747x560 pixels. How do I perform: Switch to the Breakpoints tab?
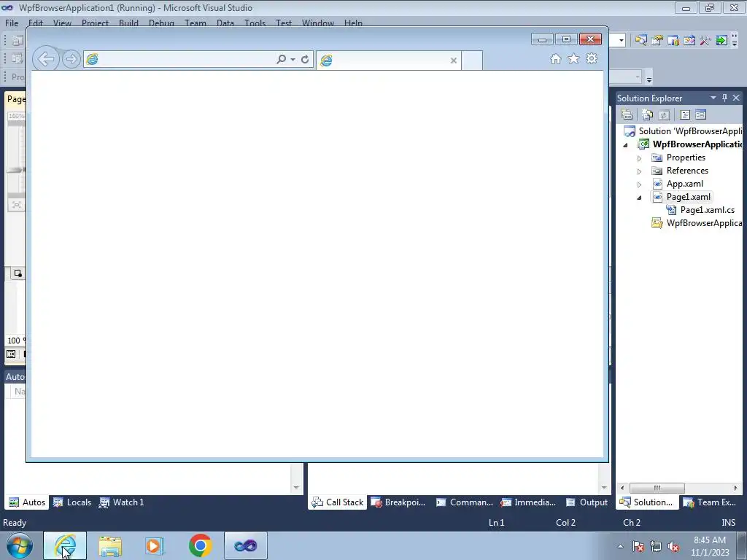tap(398, 502)
